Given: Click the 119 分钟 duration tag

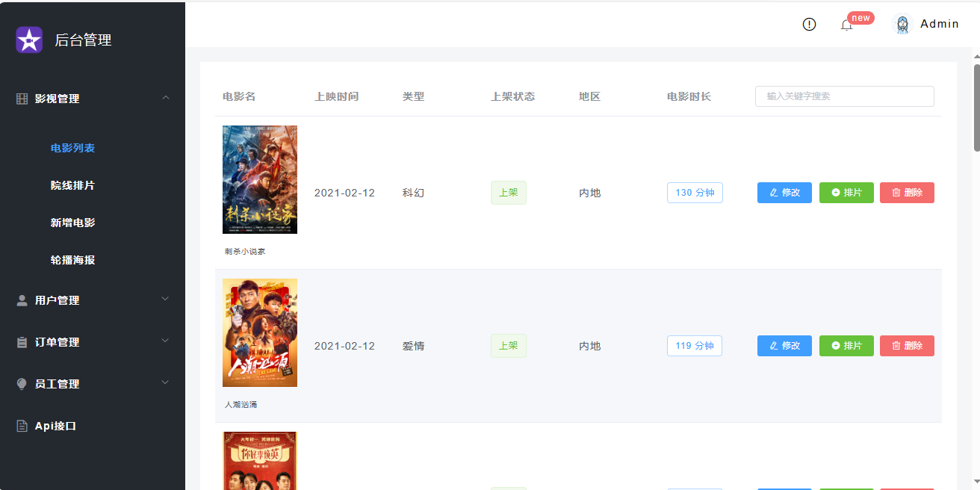Looking at the screenshot, I should [695, 346].
